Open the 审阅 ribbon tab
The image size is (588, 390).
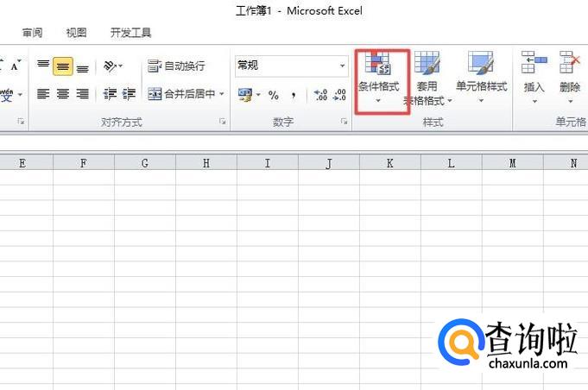point(32,33)
